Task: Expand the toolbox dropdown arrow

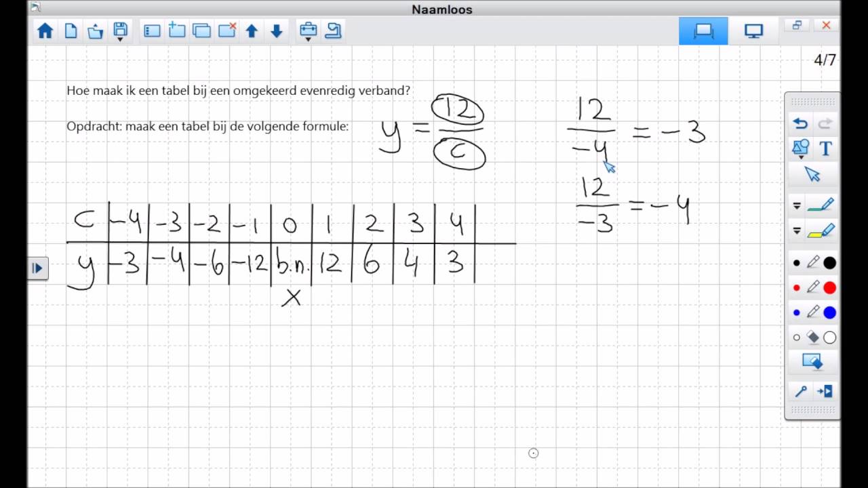Action: (x=308, y=39)
